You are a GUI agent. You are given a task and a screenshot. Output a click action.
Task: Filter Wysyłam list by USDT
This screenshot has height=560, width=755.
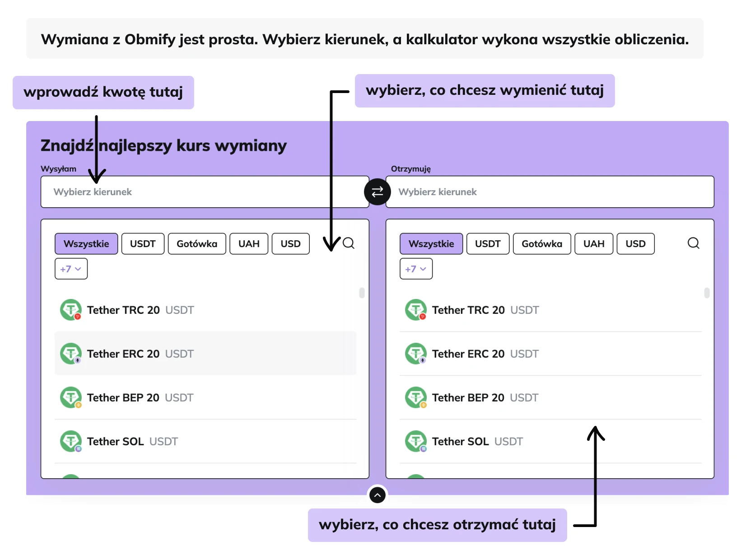coord(143,244)
